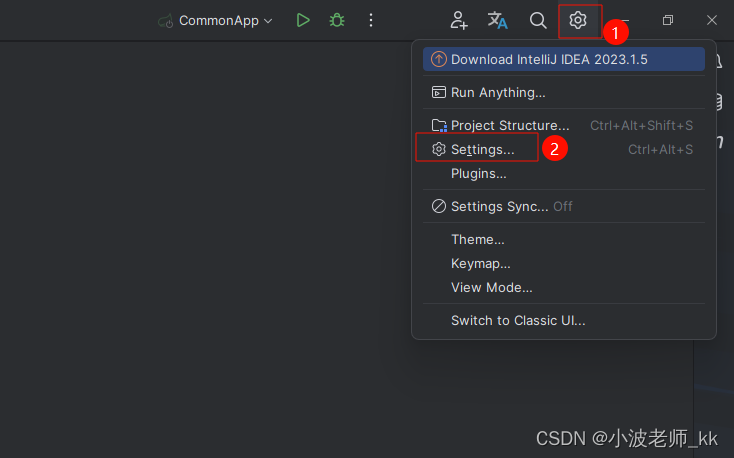Choose Run Anything... from the menu
734x458 pixels.
pyautogui.click(x=564, y=92)
